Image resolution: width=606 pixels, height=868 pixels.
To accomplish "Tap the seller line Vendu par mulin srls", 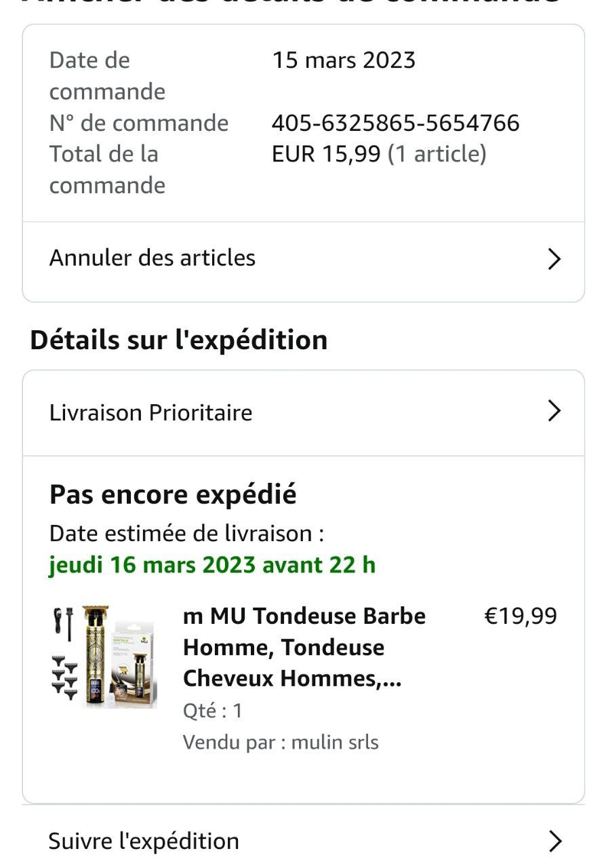I will [281, 743].
